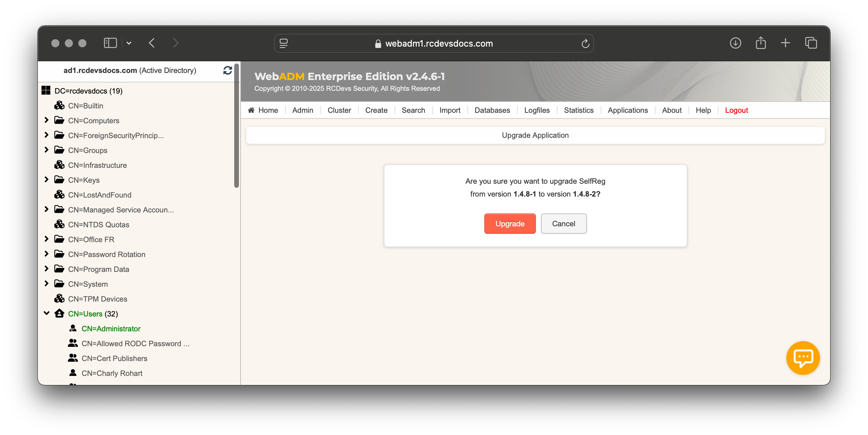Click the page reader icon in the address bar
The width and height of the screenshot is (868, 435).
click(x=283, y=44)
